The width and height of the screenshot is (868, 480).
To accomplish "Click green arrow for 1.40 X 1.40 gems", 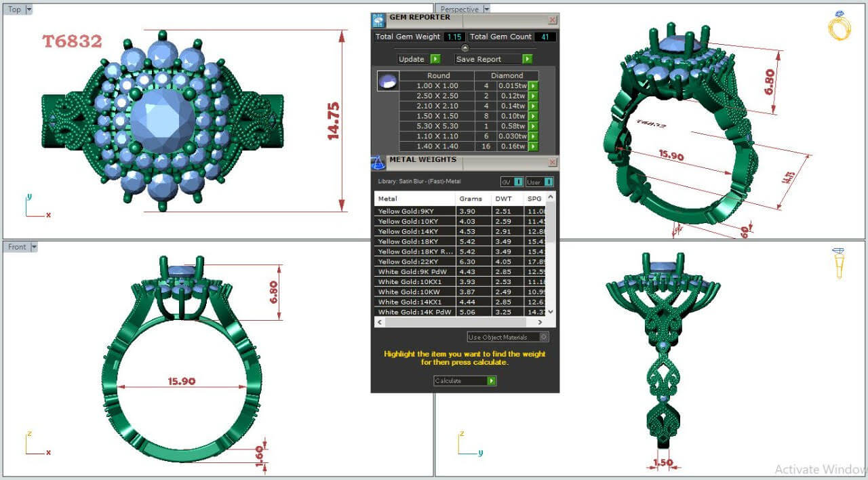I will click(533, 146).
